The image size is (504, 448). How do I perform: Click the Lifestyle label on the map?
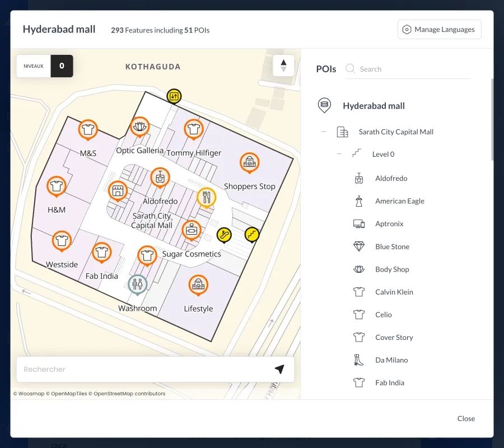pyautogui.click(x=198, y=309)
